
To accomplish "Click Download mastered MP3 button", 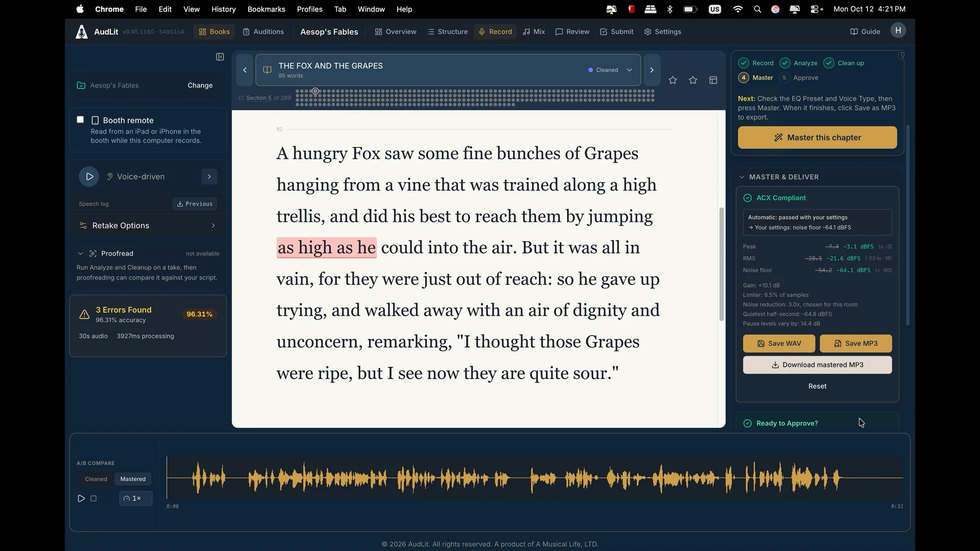I will click(817, 365).
